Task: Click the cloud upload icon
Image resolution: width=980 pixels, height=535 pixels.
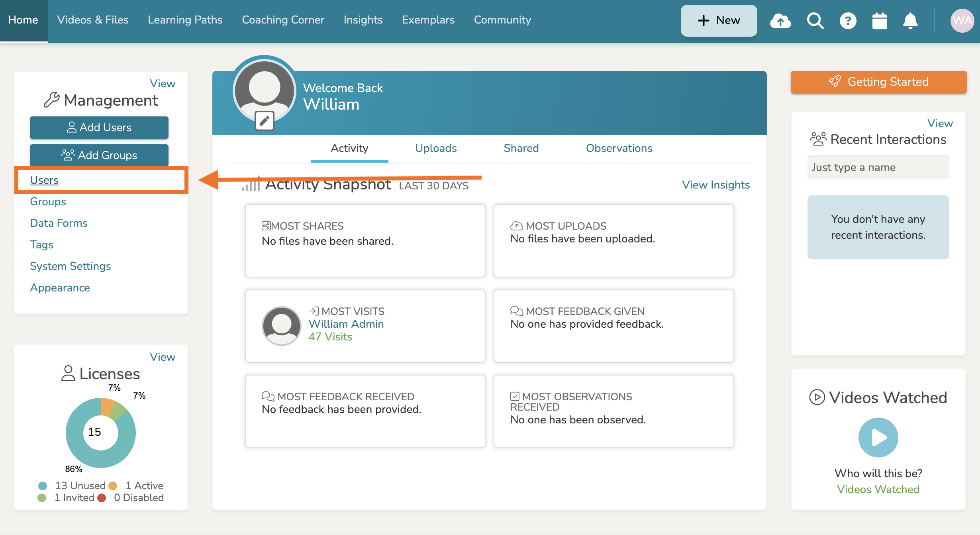Action: [x=780, y=21]
